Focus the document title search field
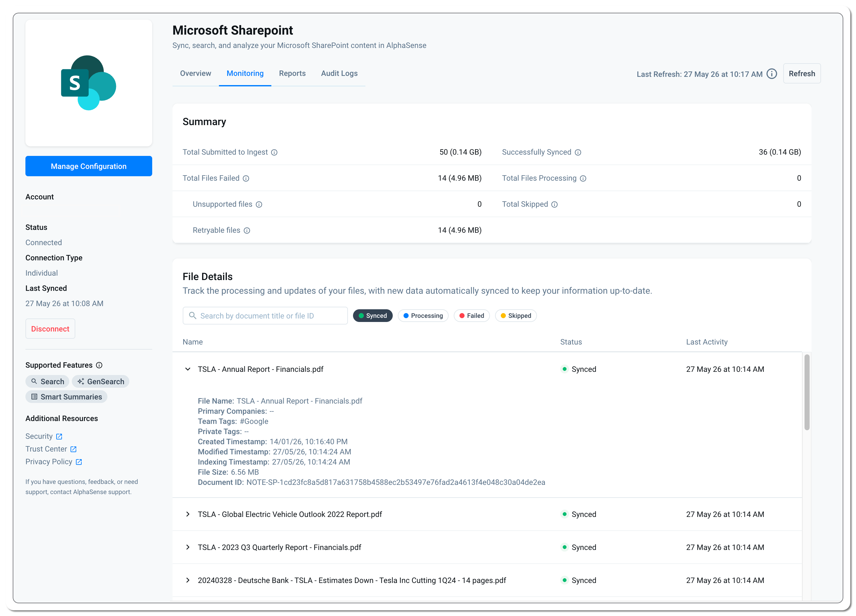The width and height of the screenshot is (856, 616). [x=265, y=316]
